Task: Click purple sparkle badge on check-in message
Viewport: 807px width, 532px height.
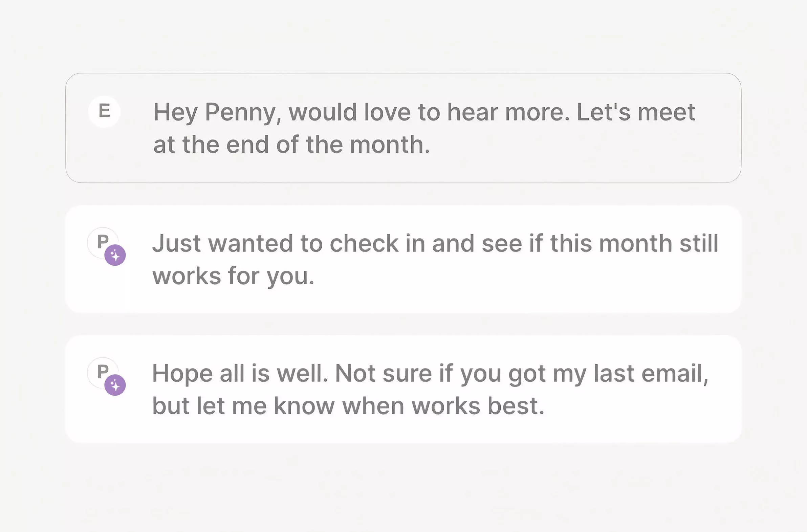Action: (115, 255)
